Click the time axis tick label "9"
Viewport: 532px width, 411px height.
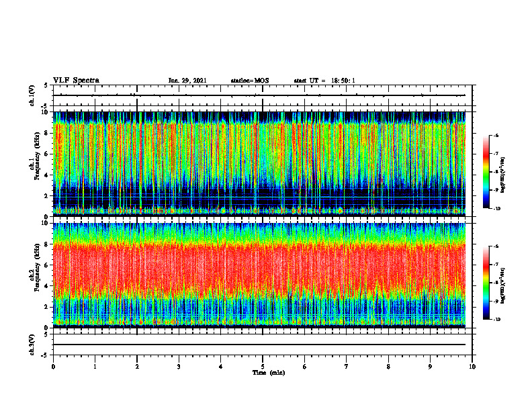click(430, 367)
